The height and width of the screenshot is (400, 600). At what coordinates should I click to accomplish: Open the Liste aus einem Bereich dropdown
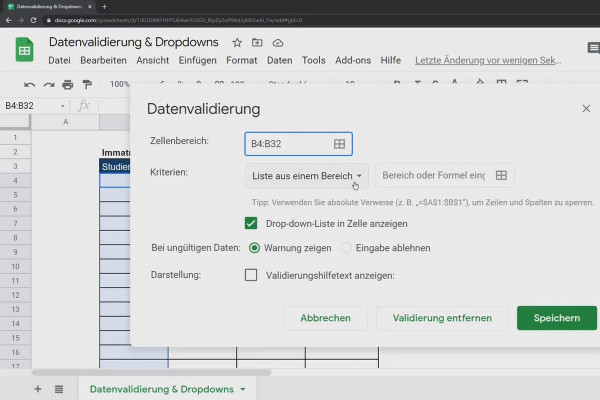[307, 176]
